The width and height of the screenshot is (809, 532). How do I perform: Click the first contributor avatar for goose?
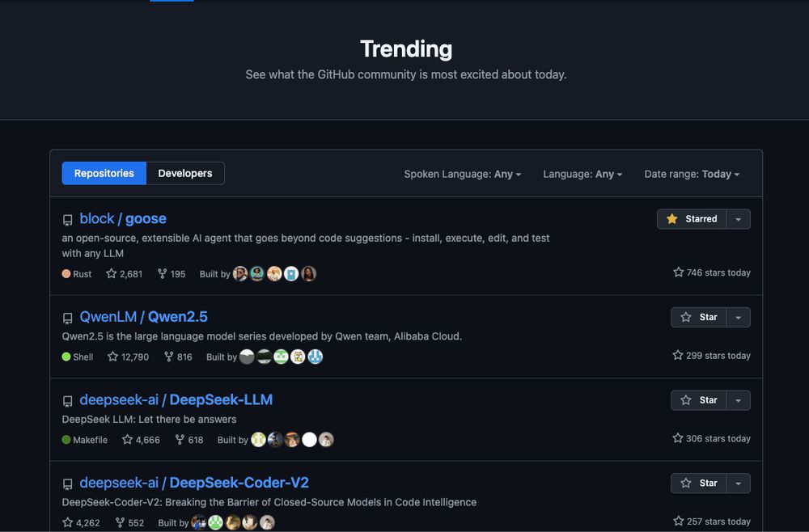click(x=240, y=274)
